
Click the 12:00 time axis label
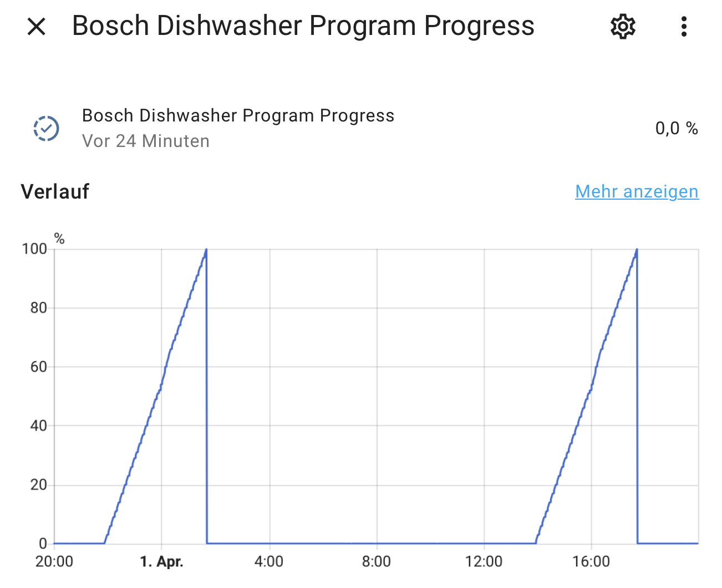point(484,562)
